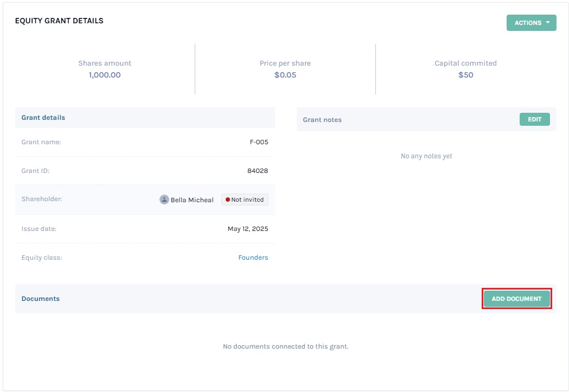Image resolution: width=569 pixels, height=392 pixels.
Task: Click the Issue date label
Action: 39,229
